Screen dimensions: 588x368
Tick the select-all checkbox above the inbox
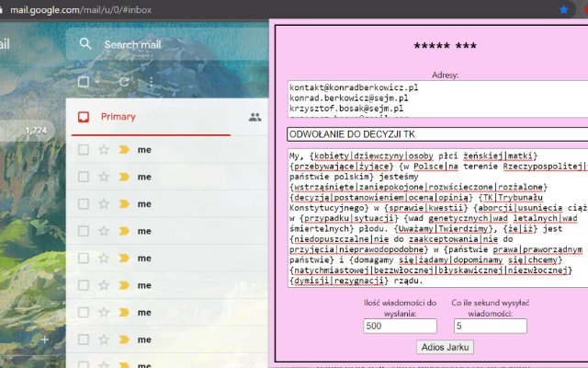(x=84, y=82)
